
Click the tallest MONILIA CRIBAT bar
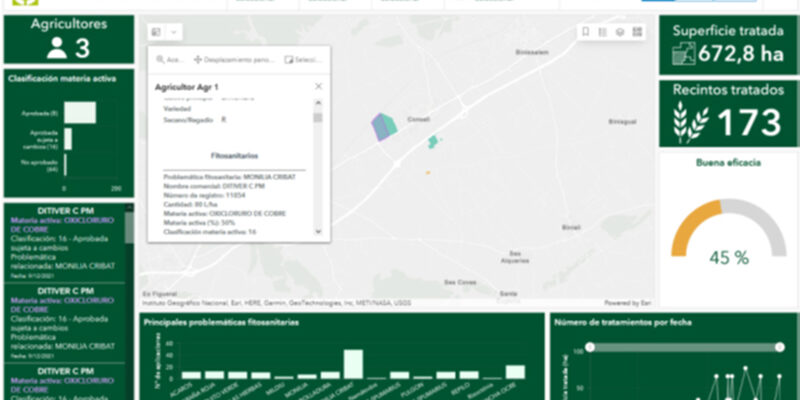tap(353, 363)
